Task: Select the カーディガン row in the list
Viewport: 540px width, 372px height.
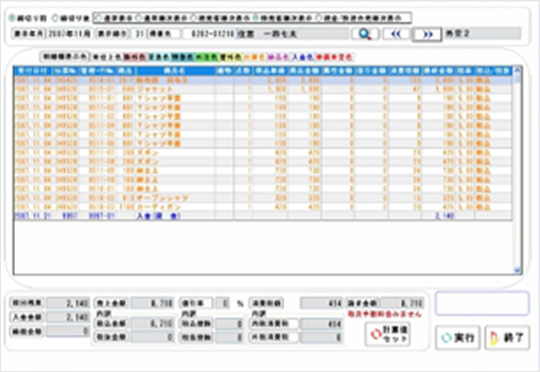Action: 263,207
